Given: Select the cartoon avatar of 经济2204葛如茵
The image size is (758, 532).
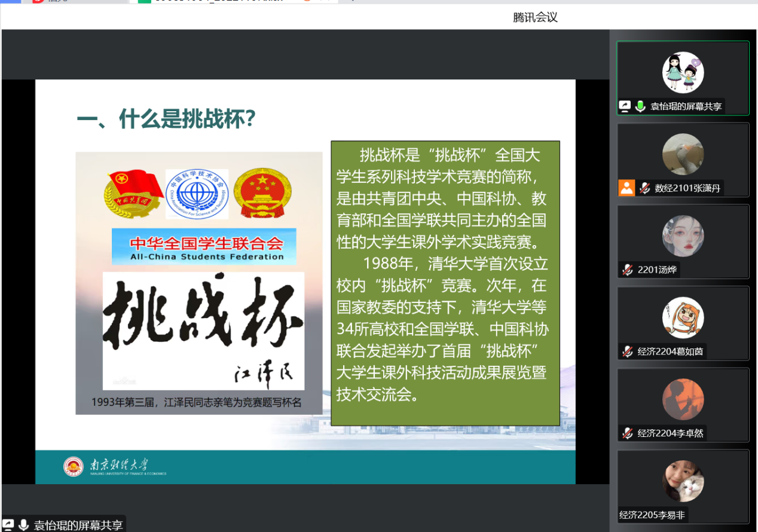Looking at the screenshot, I should (x=683, y=317).
